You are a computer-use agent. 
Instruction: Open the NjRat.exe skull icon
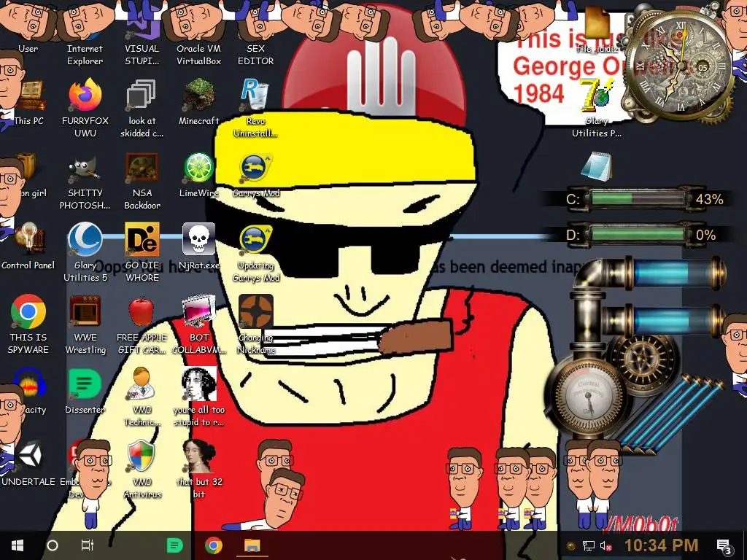198,239
